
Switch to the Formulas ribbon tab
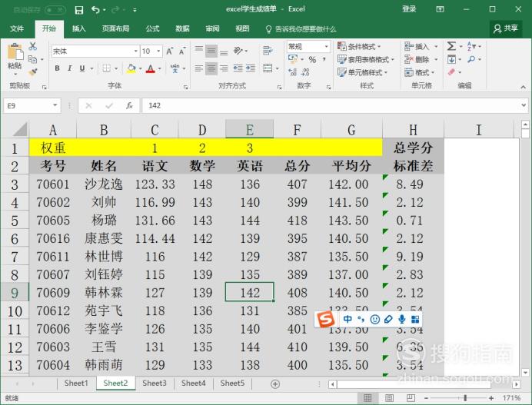(x=153, y=29)
